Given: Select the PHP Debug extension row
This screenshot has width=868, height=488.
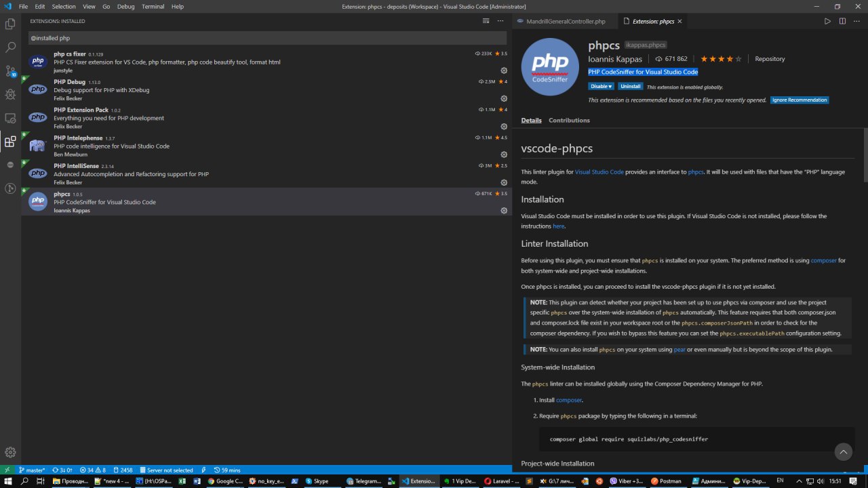Looking at the screenshot, I should (x=266, y=89).
